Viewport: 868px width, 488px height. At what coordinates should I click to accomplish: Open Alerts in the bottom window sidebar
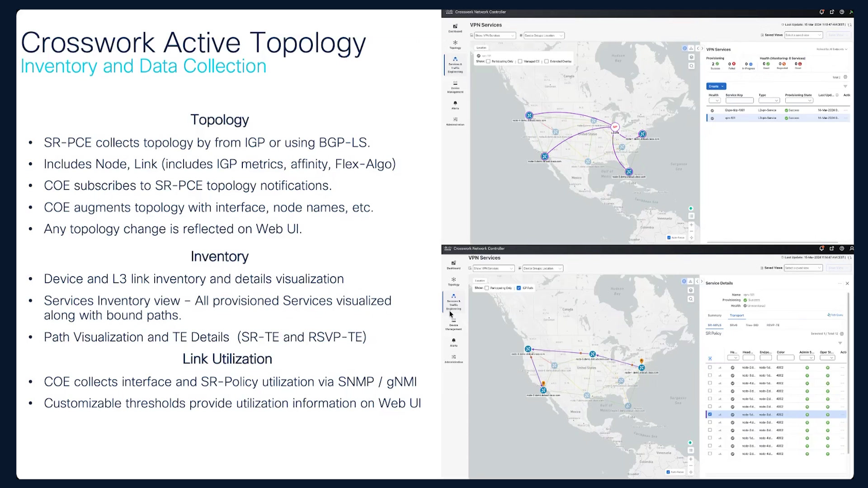pyautogui.click(x=453, y=343)
